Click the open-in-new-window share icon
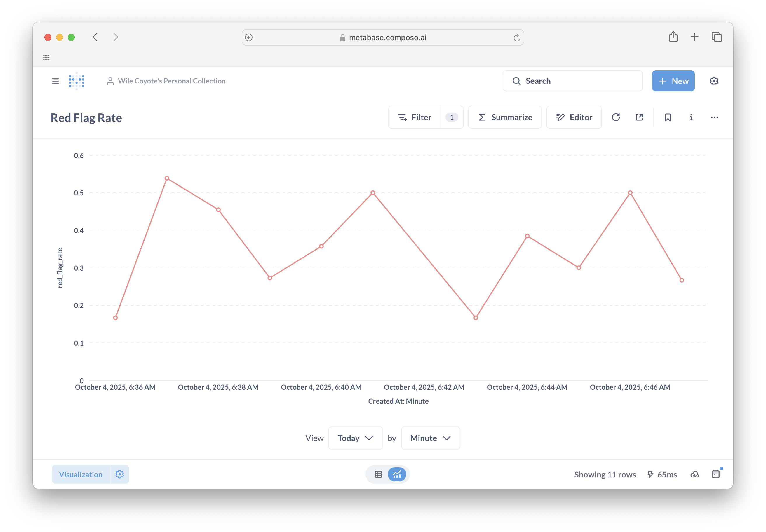This screenshot has height=532, width=766. (639, 117)
